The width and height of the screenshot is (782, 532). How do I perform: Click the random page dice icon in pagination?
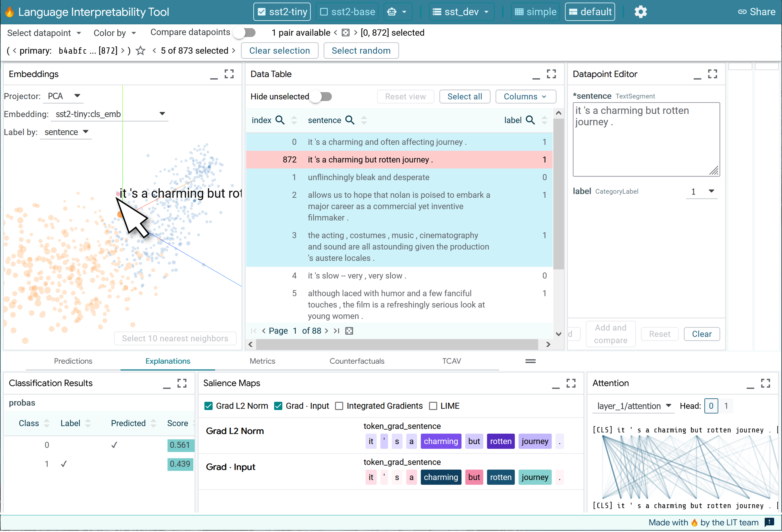coord(349,331)
